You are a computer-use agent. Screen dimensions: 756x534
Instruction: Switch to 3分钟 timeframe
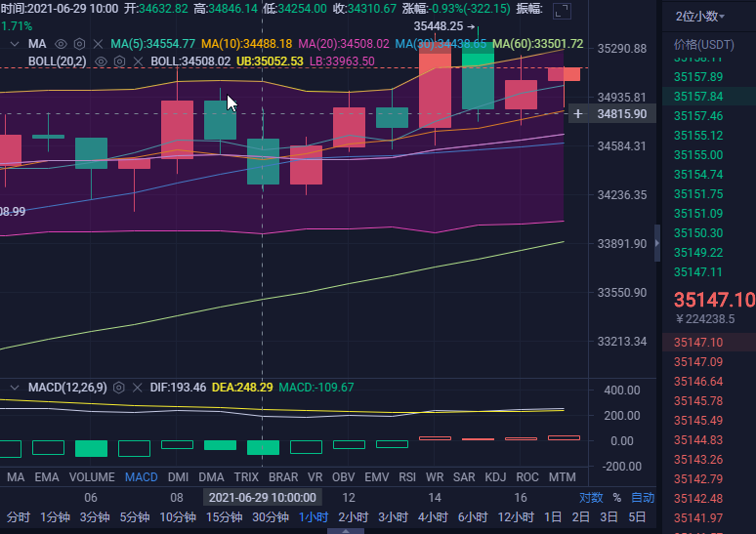tap(95, 517)
